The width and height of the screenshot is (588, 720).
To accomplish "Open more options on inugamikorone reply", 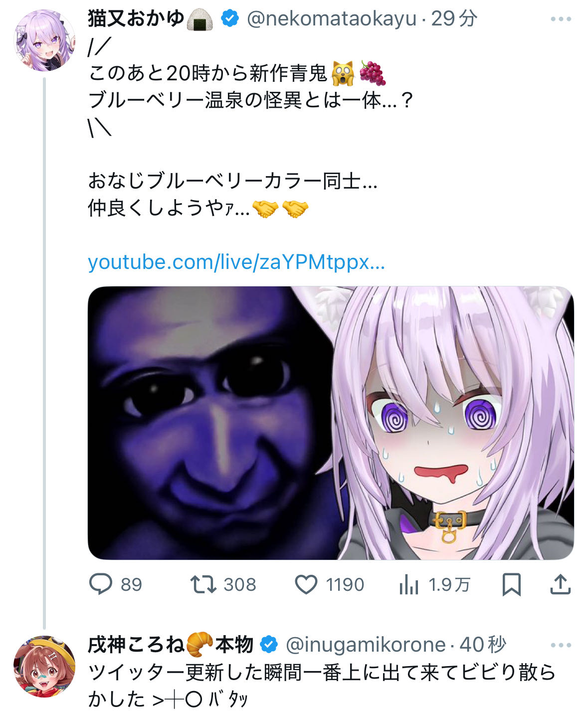I will pyautogui.click(x=561, y=645).
